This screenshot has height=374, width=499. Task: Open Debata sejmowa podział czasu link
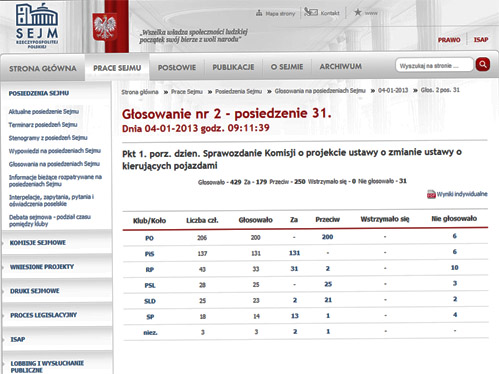click(x=50, y=220)
